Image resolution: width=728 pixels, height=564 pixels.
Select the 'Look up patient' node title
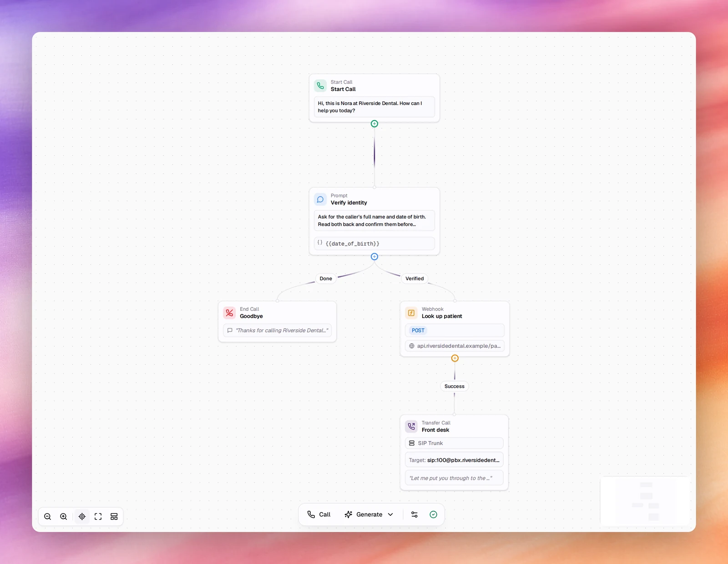(442, 316)
